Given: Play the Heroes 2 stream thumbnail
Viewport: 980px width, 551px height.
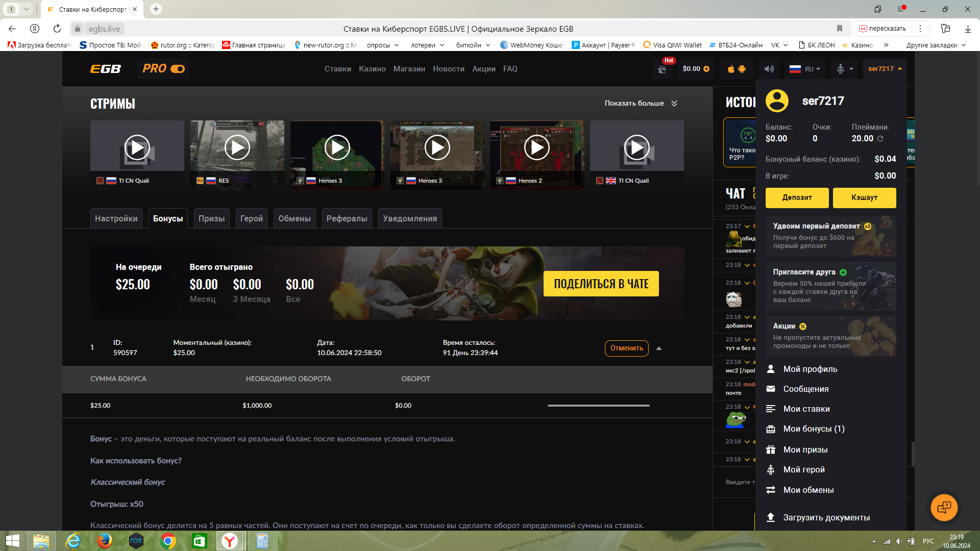Looking at the screenshot, I should coord(536,148).
